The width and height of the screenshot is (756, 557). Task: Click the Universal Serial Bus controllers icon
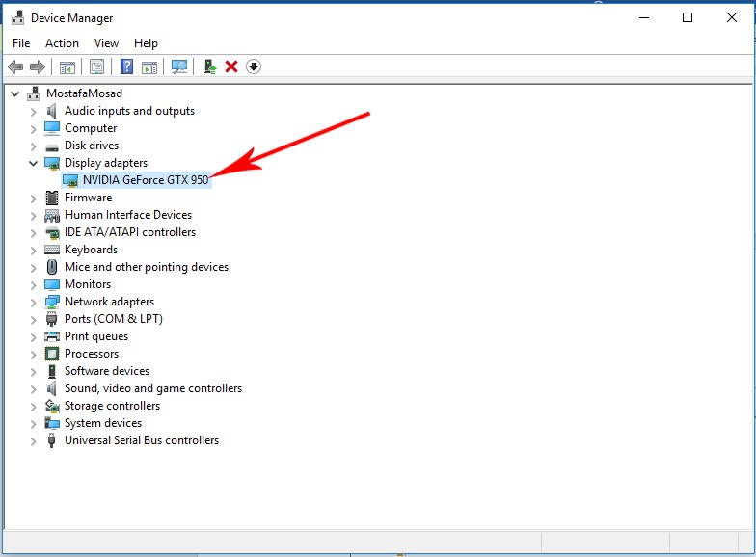click(x=52, y=440)
